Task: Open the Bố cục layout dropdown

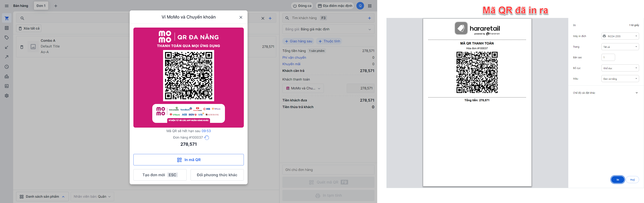Action: coord(620,68)
